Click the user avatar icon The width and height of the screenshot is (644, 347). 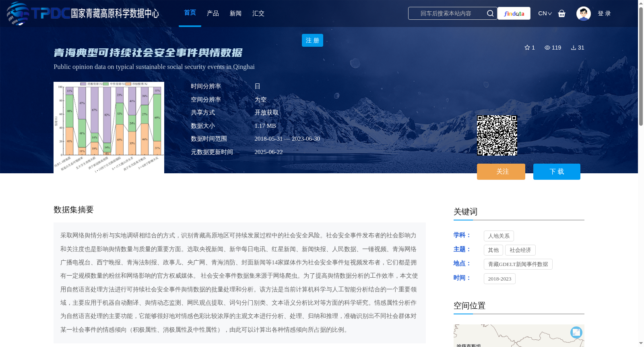click(x=583, y=13)
